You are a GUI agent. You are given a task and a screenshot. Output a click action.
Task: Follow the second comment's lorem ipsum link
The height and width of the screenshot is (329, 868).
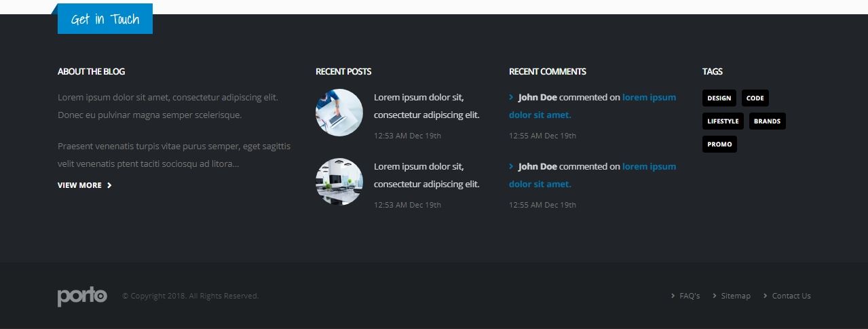tap(648, 167)
